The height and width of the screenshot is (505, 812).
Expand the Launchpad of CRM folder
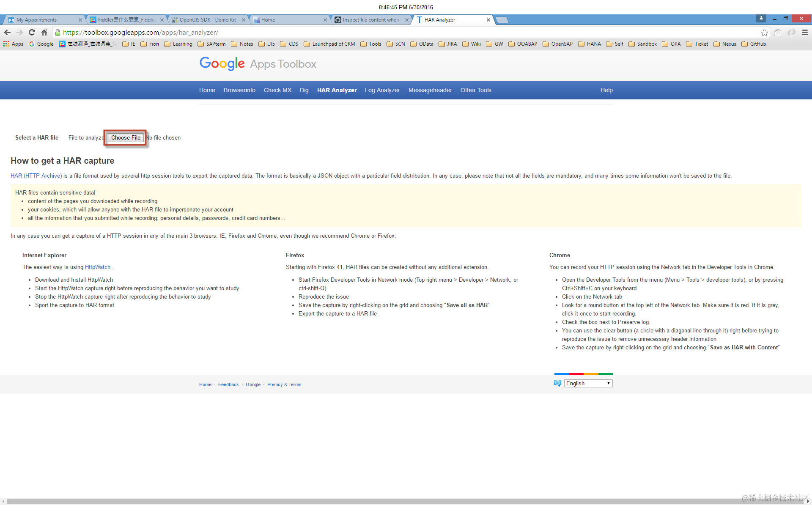coord(329,44)
